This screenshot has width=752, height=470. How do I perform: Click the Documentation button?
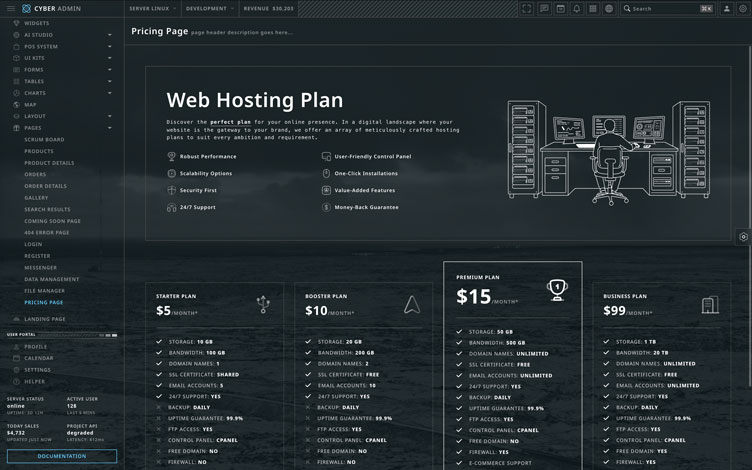click(61, 456)
